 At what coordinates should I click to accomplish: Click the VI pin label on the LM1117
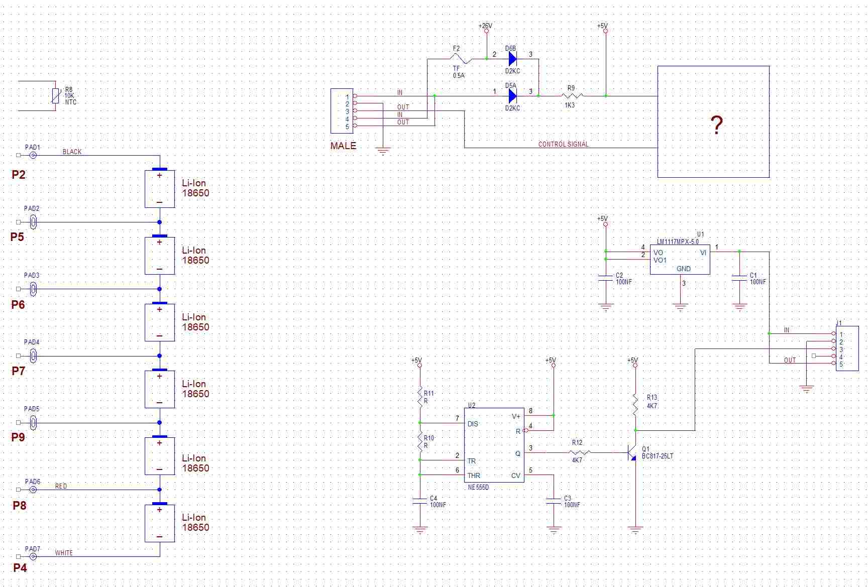703,253
